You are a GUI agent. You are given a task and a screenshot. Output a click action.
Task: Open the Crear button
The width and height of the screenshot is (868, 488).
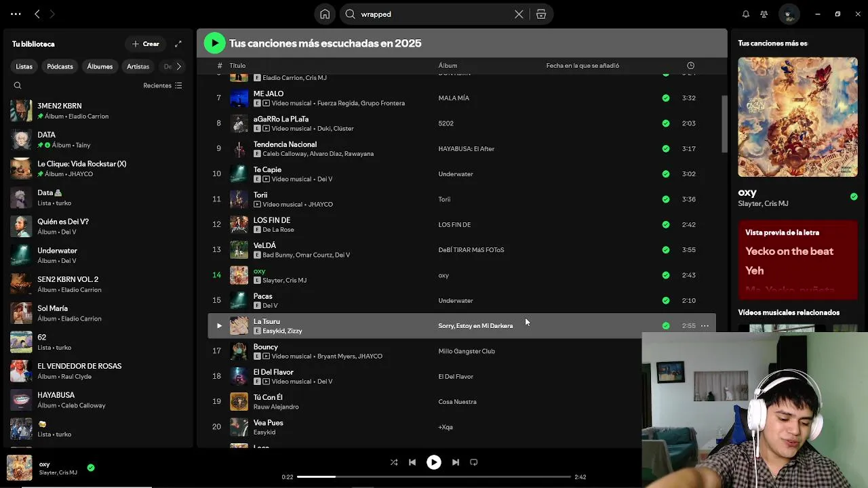pos(146,44)
